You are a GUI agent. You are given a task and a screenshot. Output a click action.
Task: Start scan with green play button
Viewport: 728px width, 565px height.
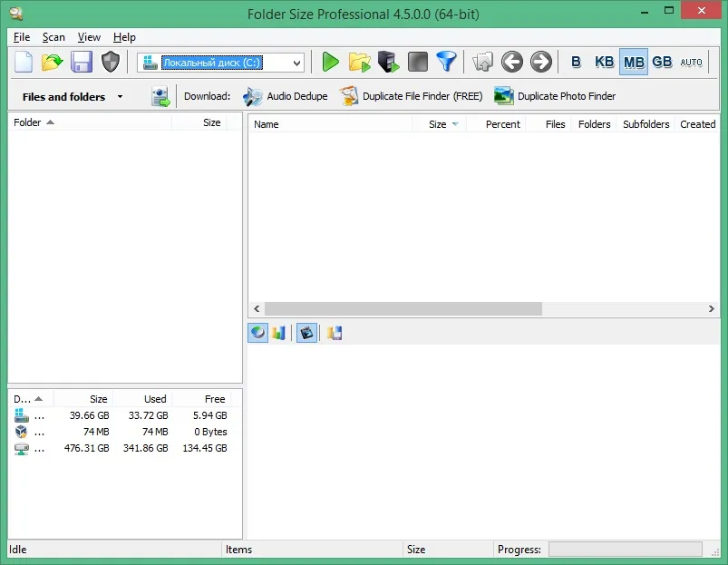click(331, 62)
